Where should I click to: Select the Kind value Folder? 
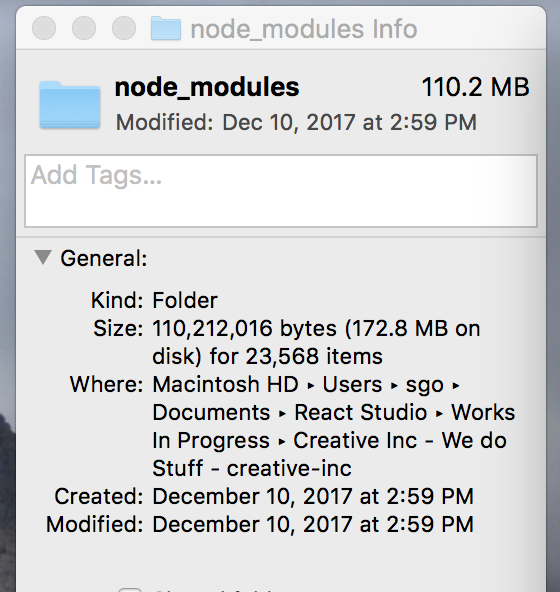(185, 301)
